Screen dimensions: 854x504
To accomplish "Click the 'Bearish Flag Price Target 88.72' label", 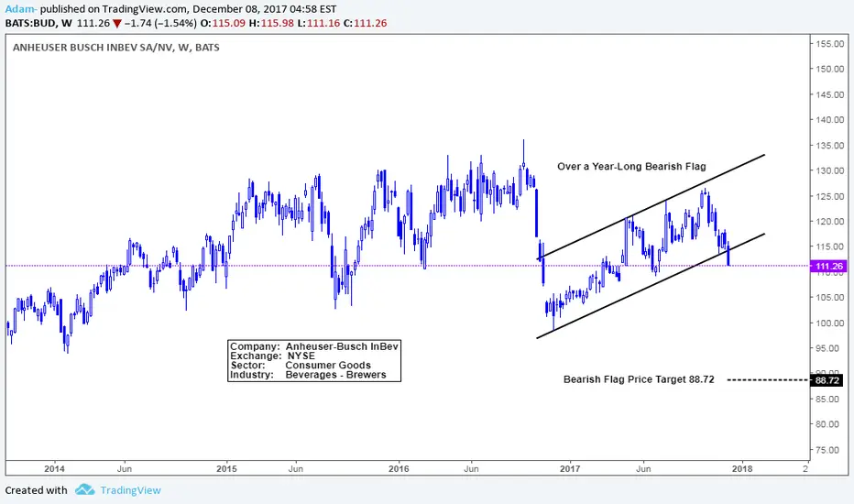I will point(639,379).
